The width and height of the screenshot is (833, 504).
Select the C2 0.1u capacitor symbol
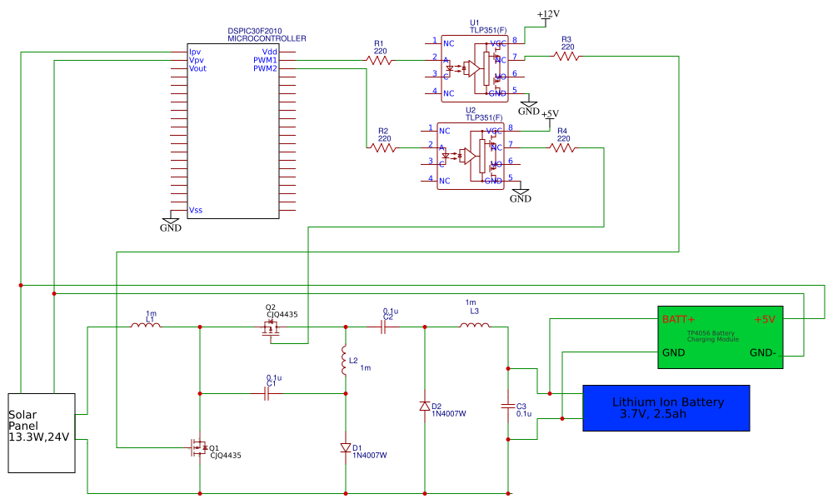tap(382, 327)
